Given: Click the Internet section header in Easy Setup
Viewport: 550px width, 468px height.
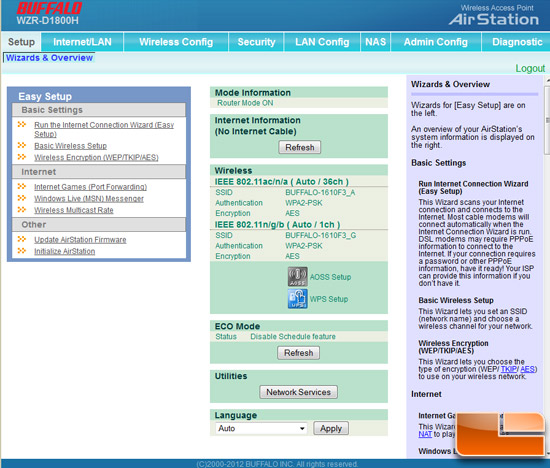Looking at the screenshot, I should tap(99, 172).
